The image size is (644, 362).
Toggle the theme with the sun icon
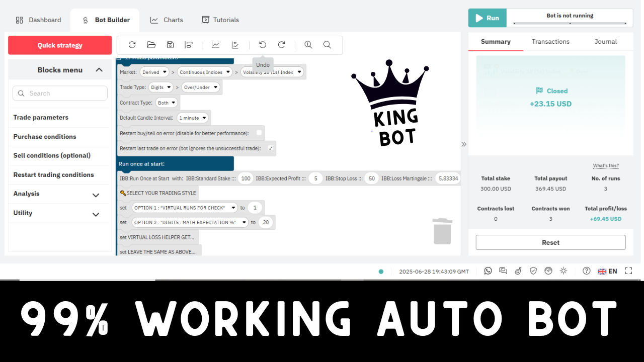(x=563, y=270)
